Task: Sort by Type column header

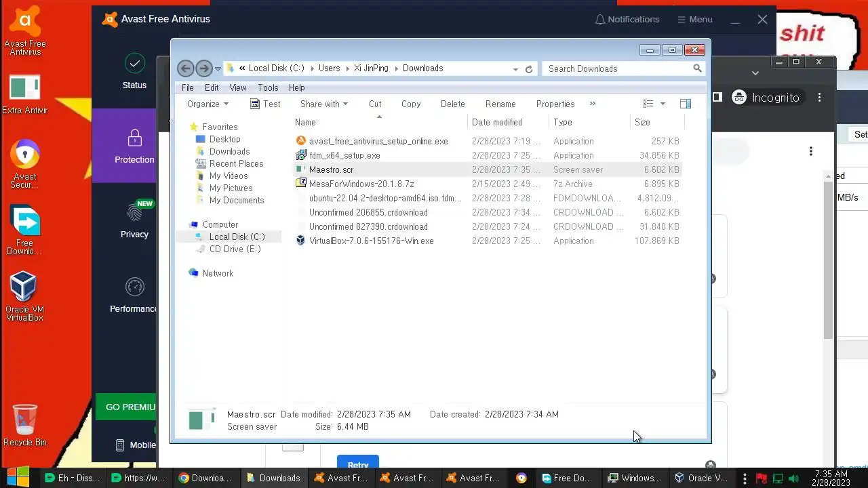Action: coord(589,122)
